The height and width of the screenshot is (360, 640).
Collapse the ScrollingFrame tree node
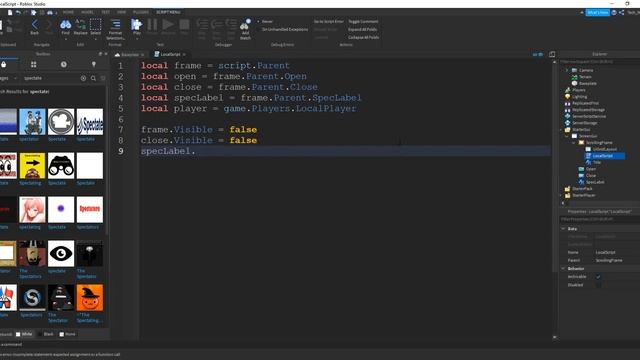click(x=574, y=142)
